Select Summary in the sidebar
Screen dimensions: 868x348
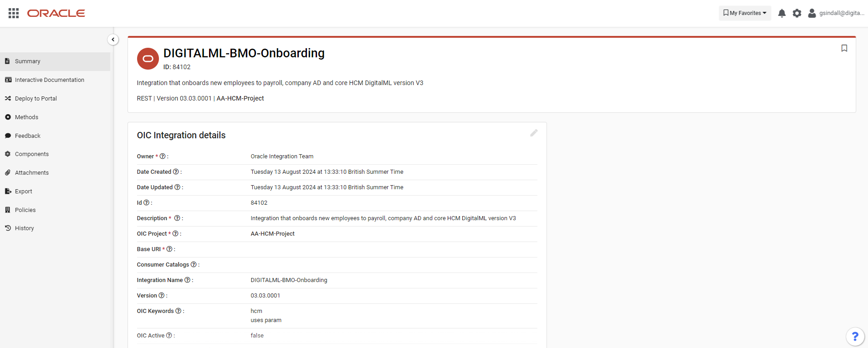[55, 61]
